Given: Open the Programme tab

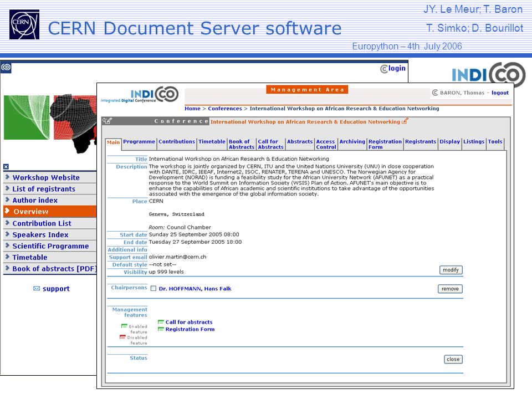Looking at the screenshot, I should click(139, 141).
